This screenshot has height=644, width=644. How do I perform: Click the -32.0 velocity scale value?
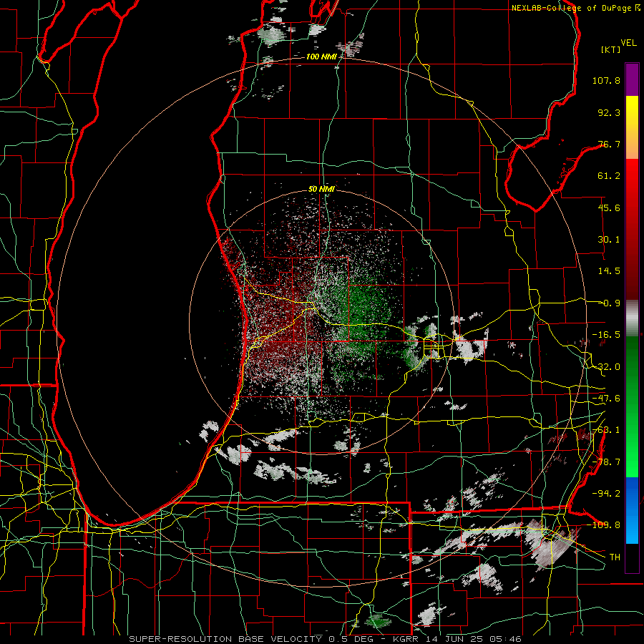coord(606,367)
